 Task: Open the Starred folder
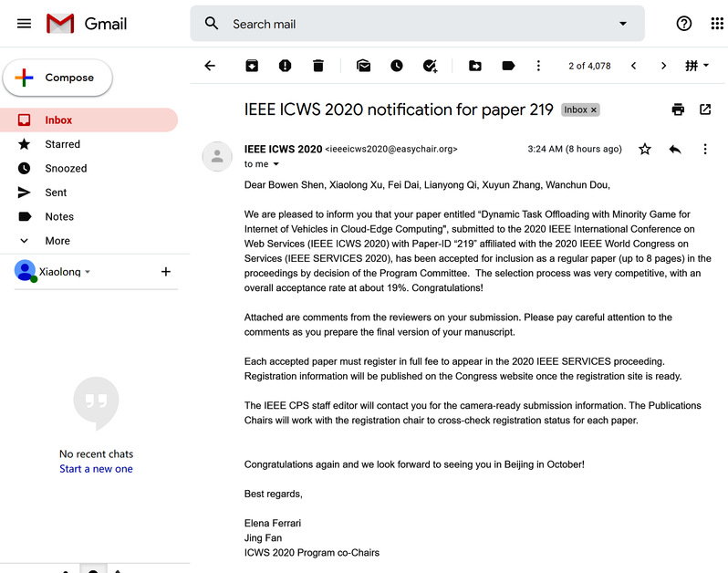[x=62, y=144]
